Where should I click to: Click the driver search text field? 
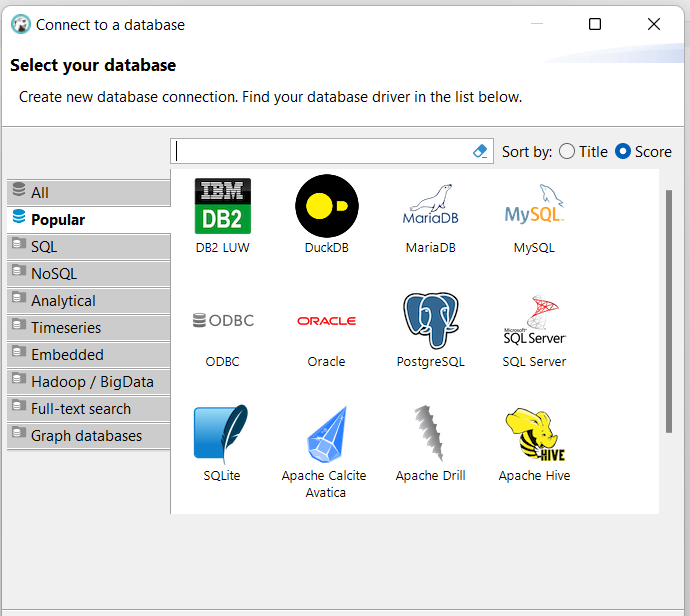coord(320,152)
